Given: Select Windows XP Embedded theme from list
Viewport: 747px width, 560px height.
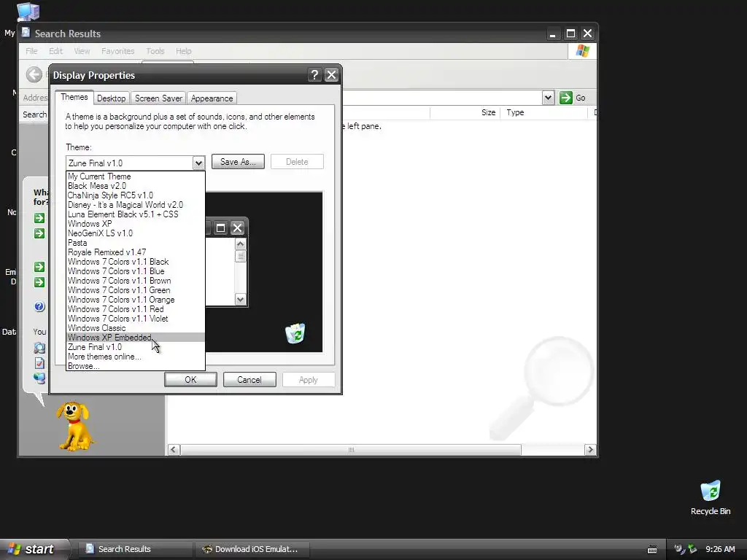Looking at the screenshot, I should click(135, 338).
